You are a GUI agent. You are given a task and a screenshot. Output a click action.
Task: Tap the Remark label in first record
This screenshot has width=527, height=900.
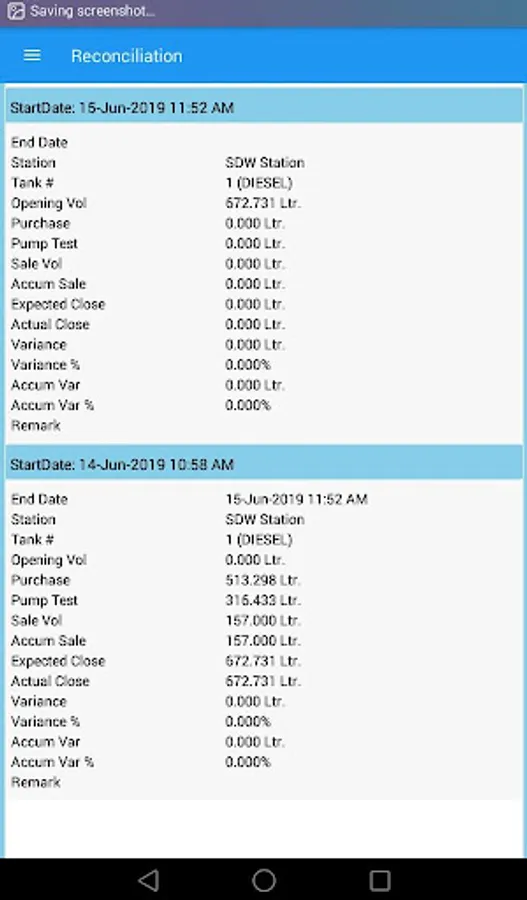pyautogui.click(x=36, y=426)
